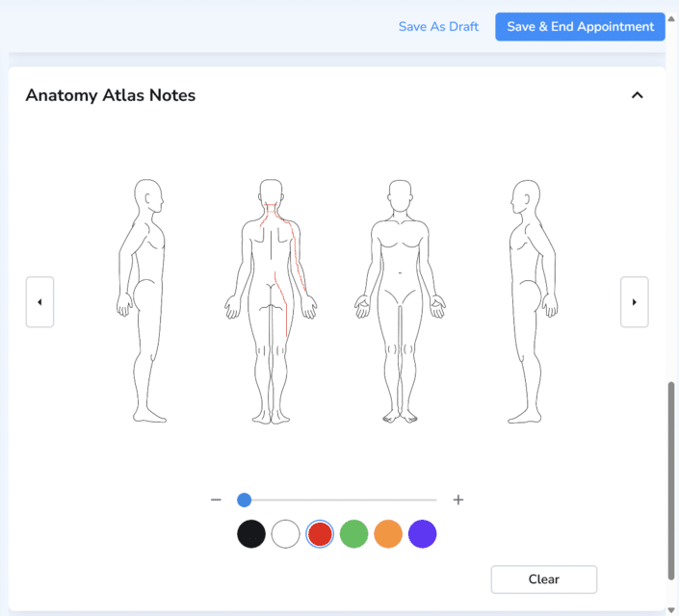Viewport: 679px width, 616px height.
Task: Click the Anatomy Atlas Notes heading
Action: point(111,95)
